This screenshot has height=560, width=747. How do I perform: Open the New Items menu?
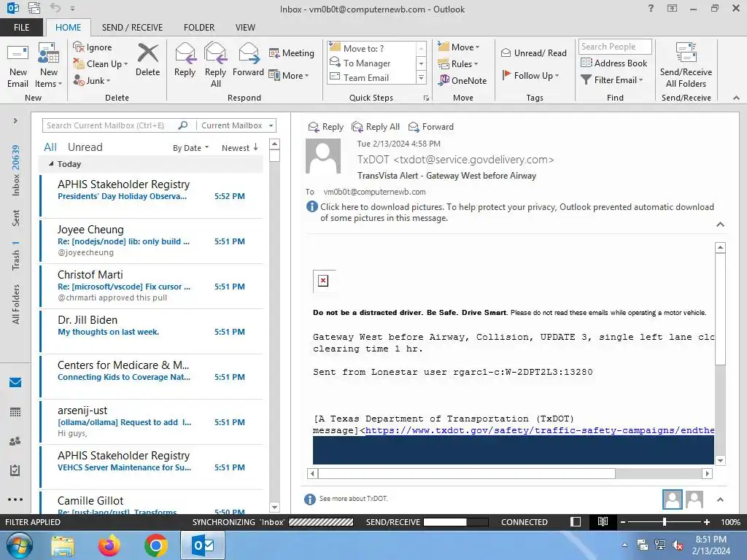coord(49,66)
